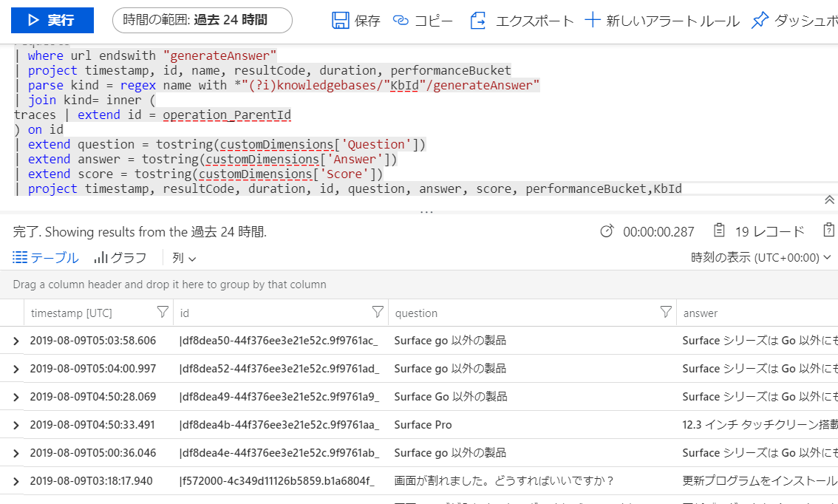Screen dimensions: 838x504
Task: Open the 時刻の表示 (UTC+00:00) dropdown
Action: (x=761, y=258)
